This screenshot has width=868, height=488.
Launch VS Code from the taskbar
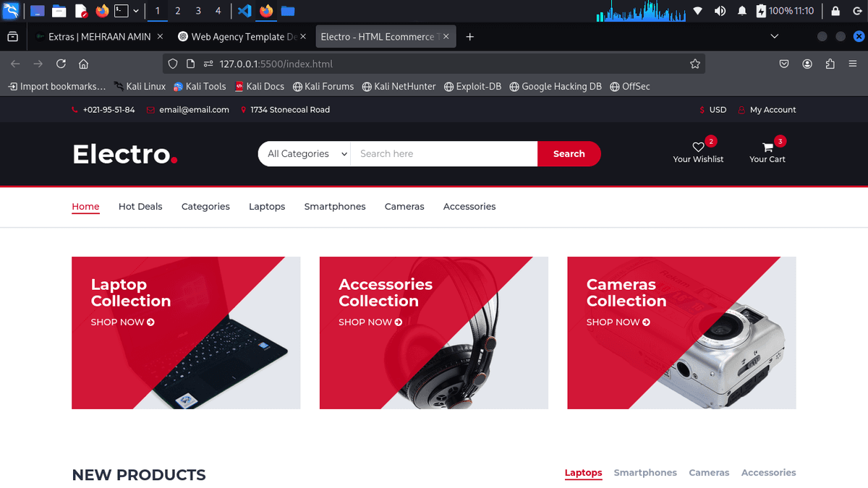pos(244,11)
